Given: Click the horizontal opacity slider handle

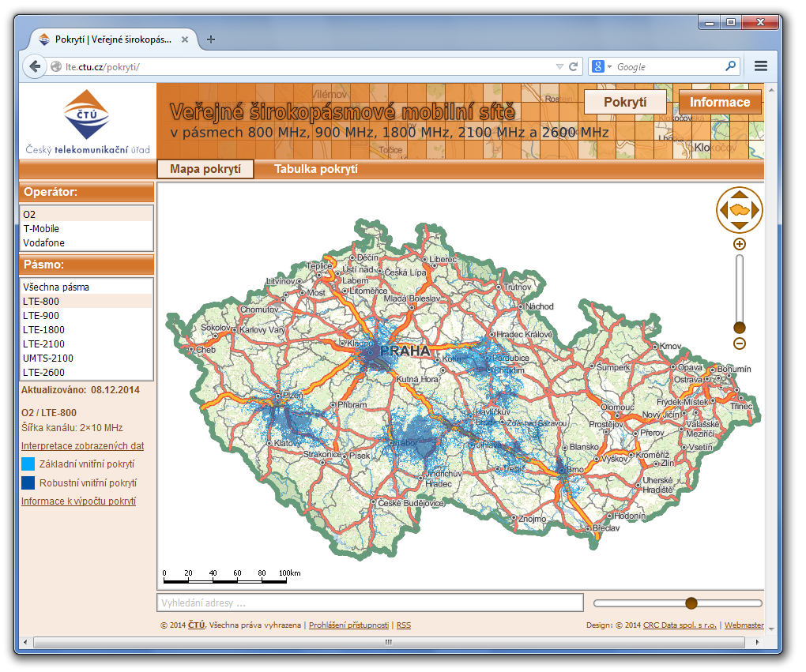Looking at the screenshot, I should pyautogui.click(x=691, y=603).
